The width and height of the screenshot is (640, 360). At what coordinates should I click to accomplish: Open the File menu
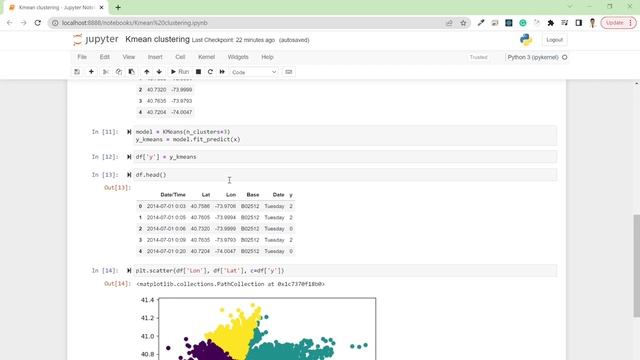coord(82,57)
